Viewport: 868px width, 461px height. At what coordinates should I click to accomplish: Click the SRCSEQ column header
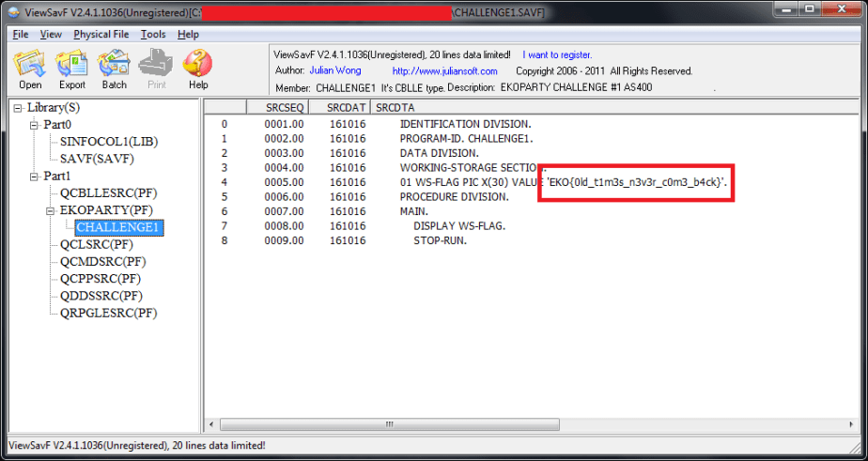[x=285, y=107]
